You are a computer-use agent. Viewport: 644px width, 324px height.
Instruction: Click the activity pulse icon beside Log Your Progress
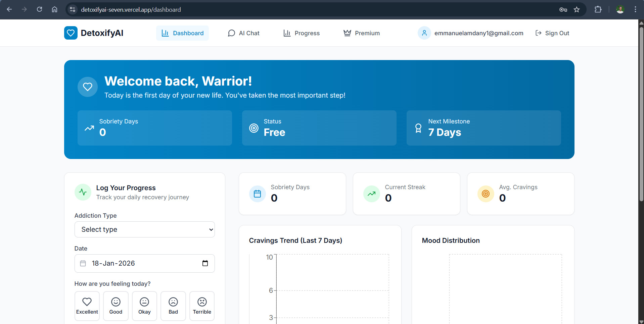83,192
